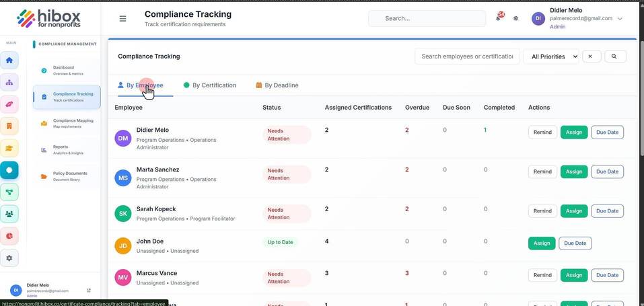Click the hamburger menu icon
This screenshot has width=644, height=306.
pos(122,18)
